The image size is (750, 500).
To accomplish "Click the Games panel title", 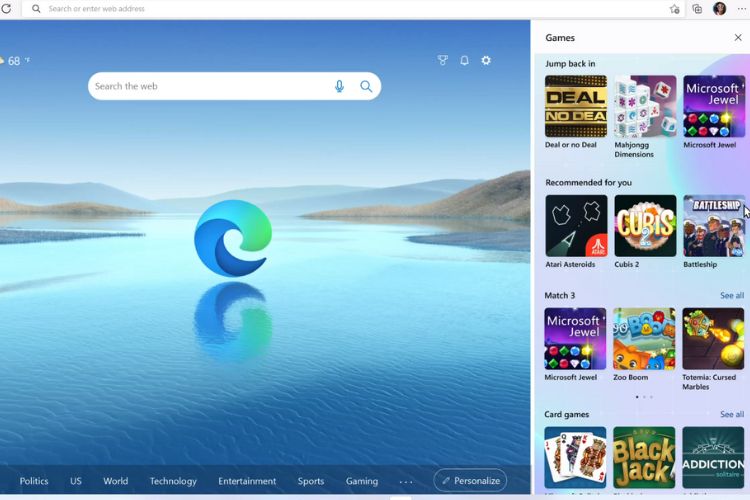I will [560, 38].
